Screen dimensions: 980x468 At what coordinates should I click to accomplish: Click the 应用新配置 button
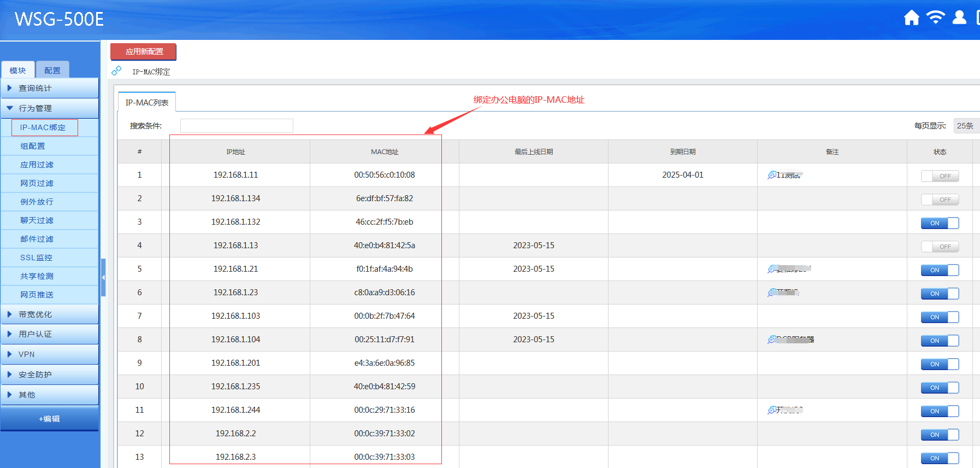coord(144,51)
